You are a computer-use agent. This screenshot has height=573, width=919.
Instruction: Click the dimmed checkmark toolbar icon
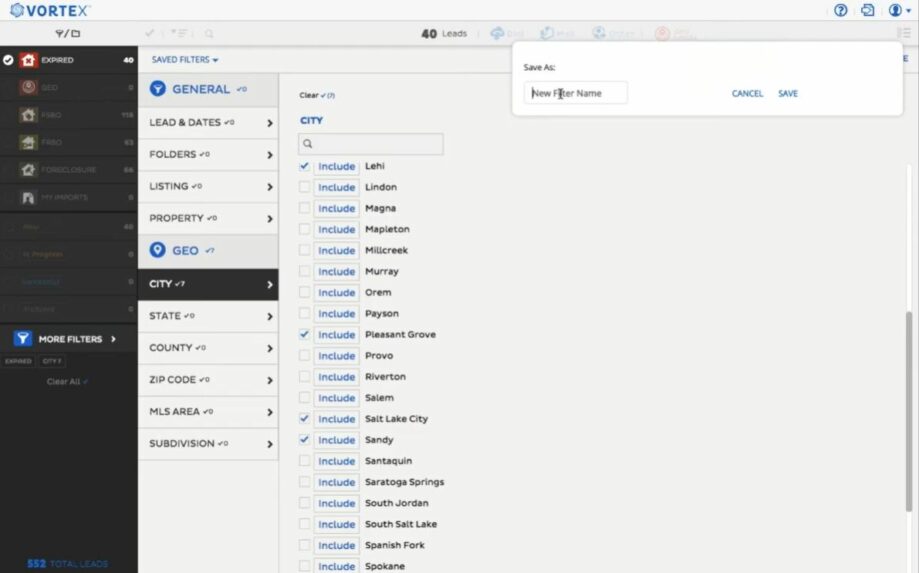[x=149, y=33]
